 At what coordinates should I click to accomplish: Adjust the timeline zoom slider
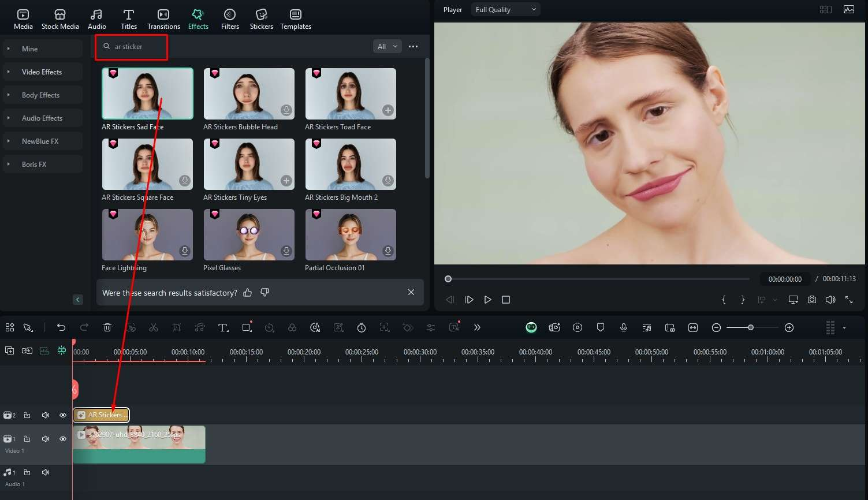pyautogui.click(x=751, y=327)
